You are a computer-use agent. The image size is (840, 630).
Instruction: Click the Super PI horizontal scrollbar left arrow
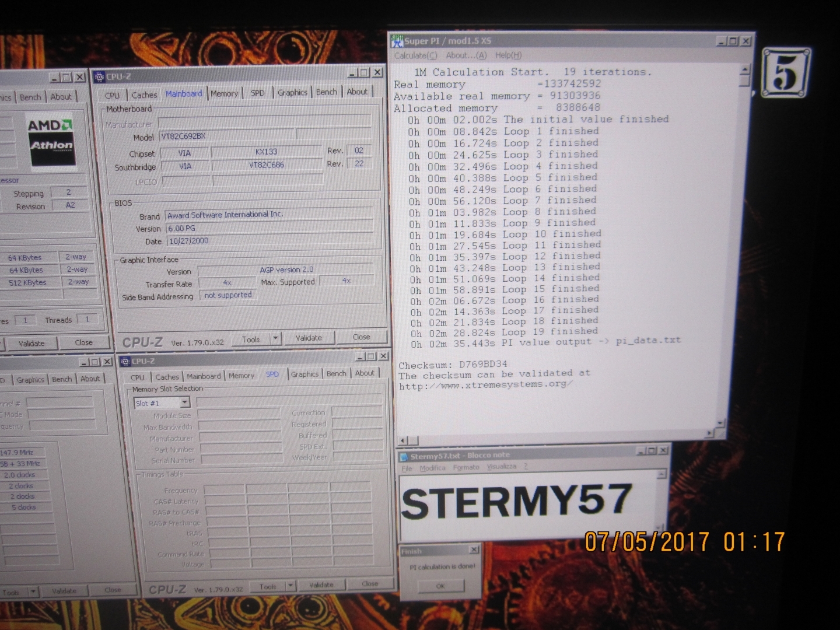[402, 440]
